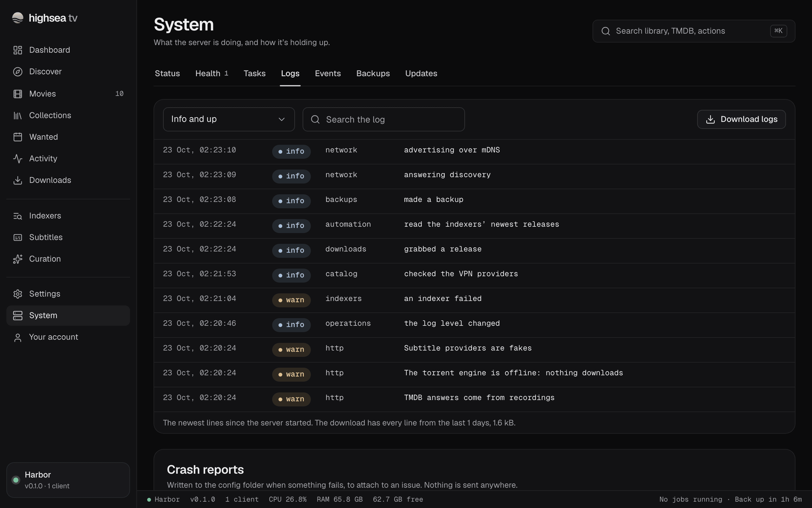
Task: Click '1 client' in the bottom status bar
Action: click(242, 499)
